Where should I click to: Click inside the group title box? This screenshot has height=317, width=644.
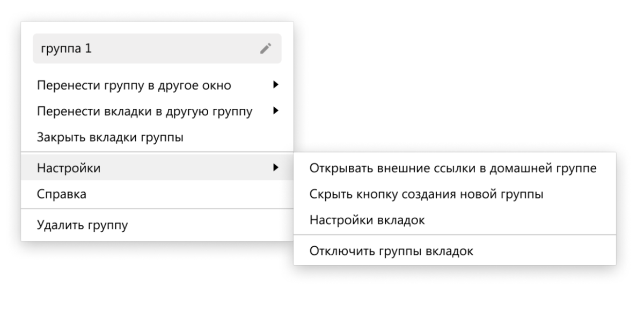134,48
